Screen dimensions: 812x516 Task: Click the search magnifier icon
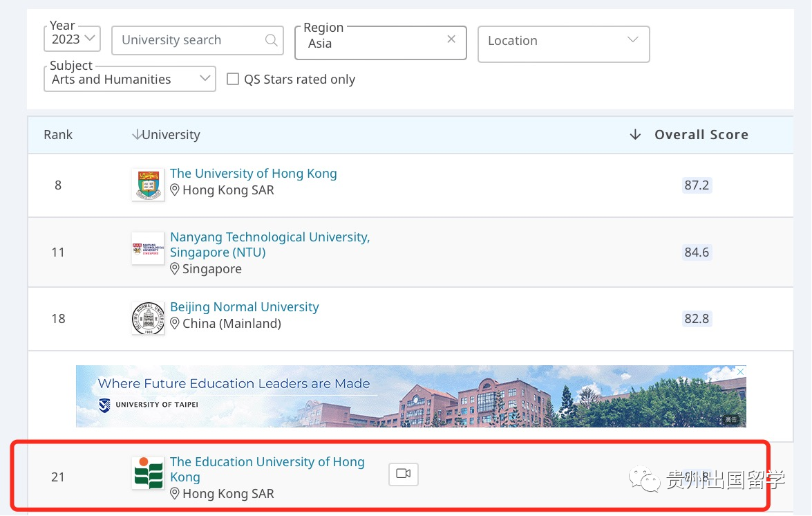coord(271,40)
